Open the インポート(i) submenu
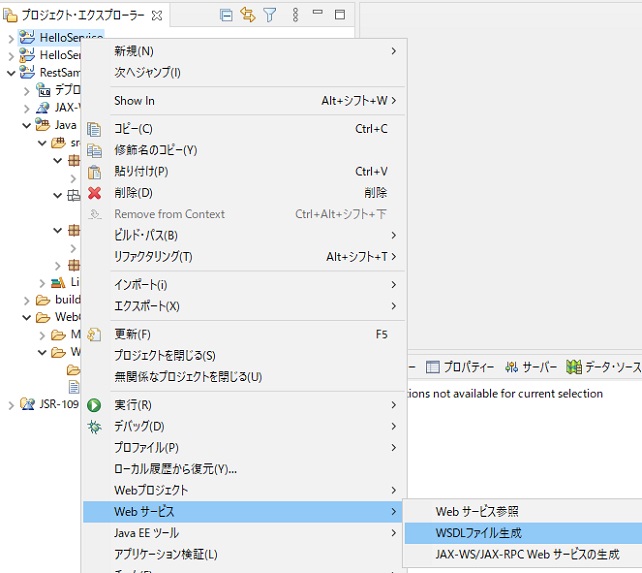The height and width of the screenshot is (573, 642). [246, 285]
